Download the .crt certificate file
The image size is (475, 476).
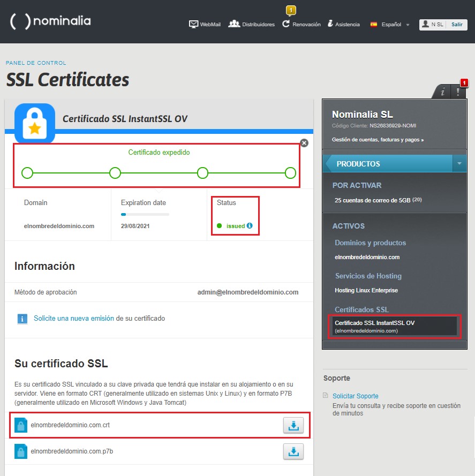click(293, 424)
